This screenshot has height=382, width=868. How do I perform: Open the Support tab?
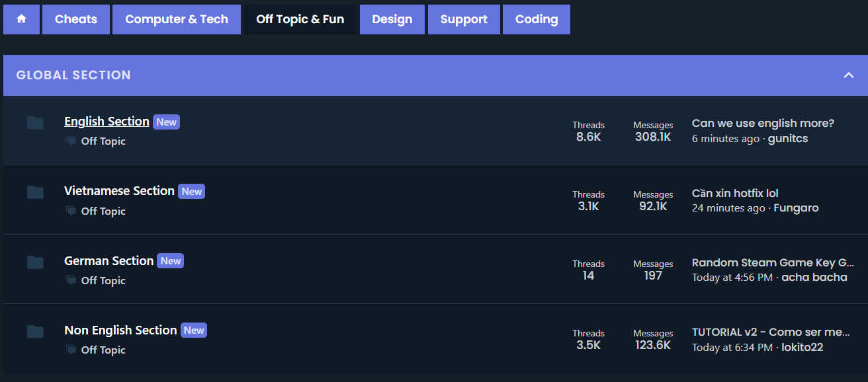[464, 19]
